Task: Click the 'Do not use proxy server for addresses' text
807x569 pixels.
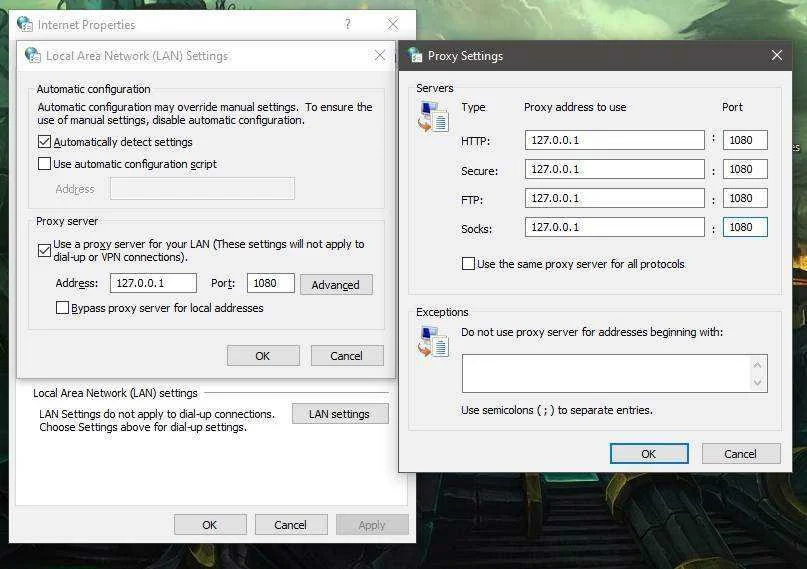Action: (592, 332)
